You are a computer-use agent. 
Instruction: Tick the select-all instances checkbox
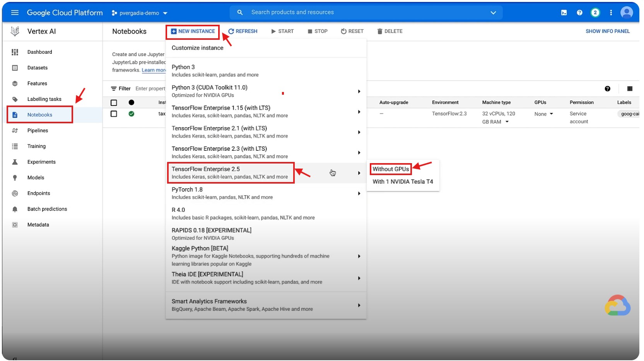(114, 103)
